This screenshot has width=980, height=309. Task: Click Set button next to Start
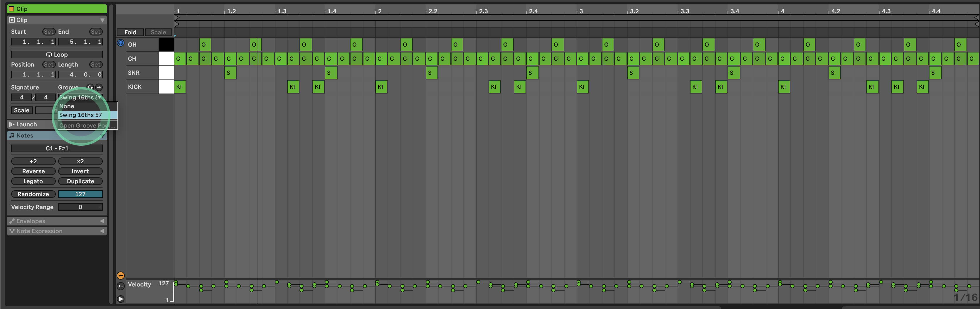click(49, 32)
